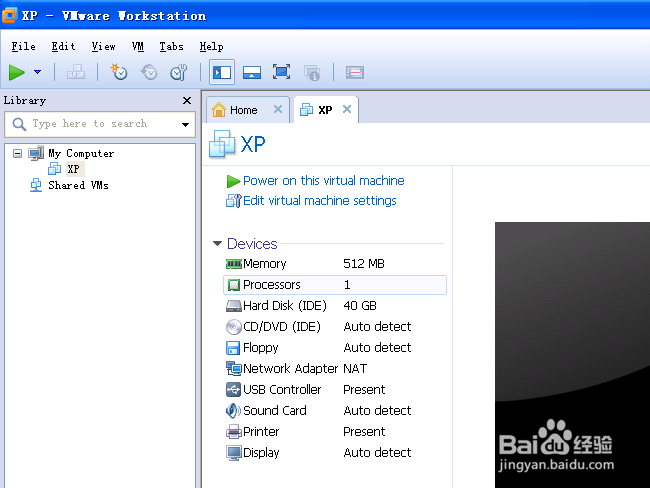
Task: Open the power options dropdown arrow
Action: [x=37, y=72]
